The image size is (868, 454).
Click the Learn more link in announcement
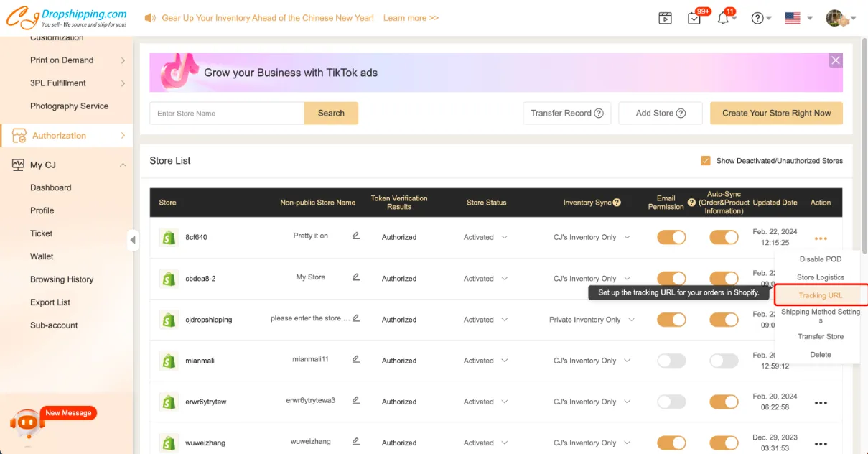click(411, 18)
